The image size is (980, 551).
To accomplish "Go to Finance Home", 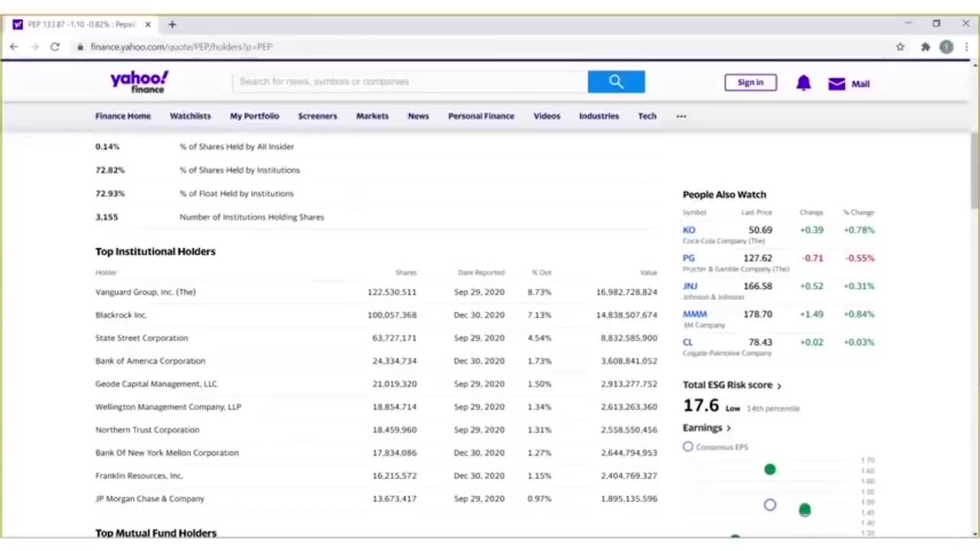I will point(122,116).
